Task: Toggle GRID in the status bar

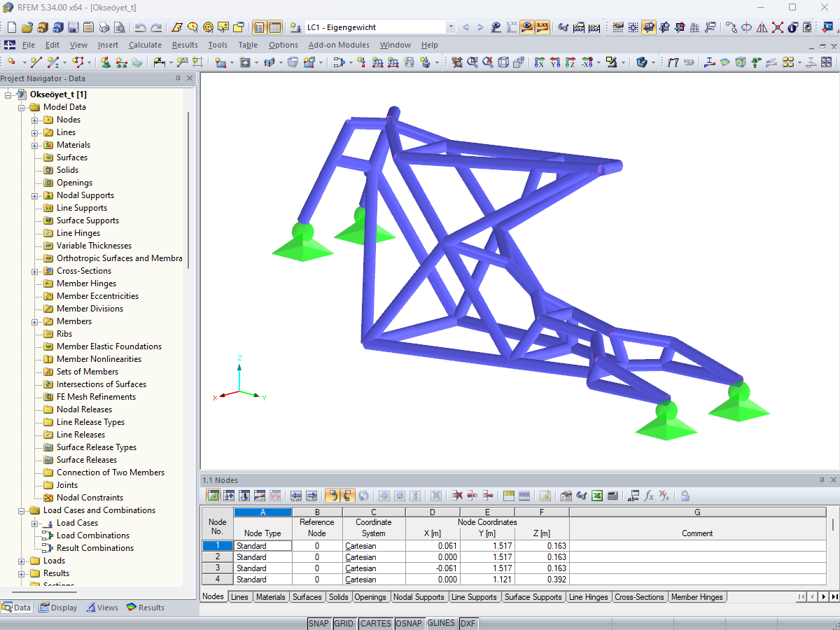Action: tap(344, 623)
